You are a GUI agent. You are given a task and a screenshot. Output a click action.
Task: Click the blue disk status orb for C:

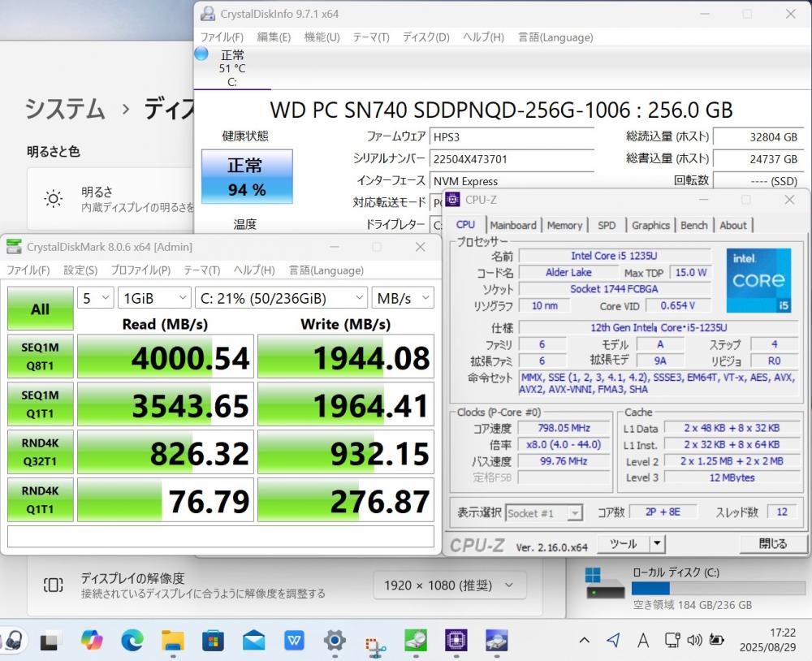201,54
